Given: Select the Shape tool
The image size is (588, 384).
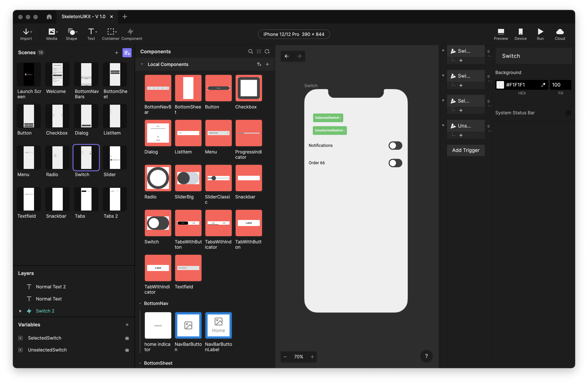Looking at the screenshot, I should (71, 32).
